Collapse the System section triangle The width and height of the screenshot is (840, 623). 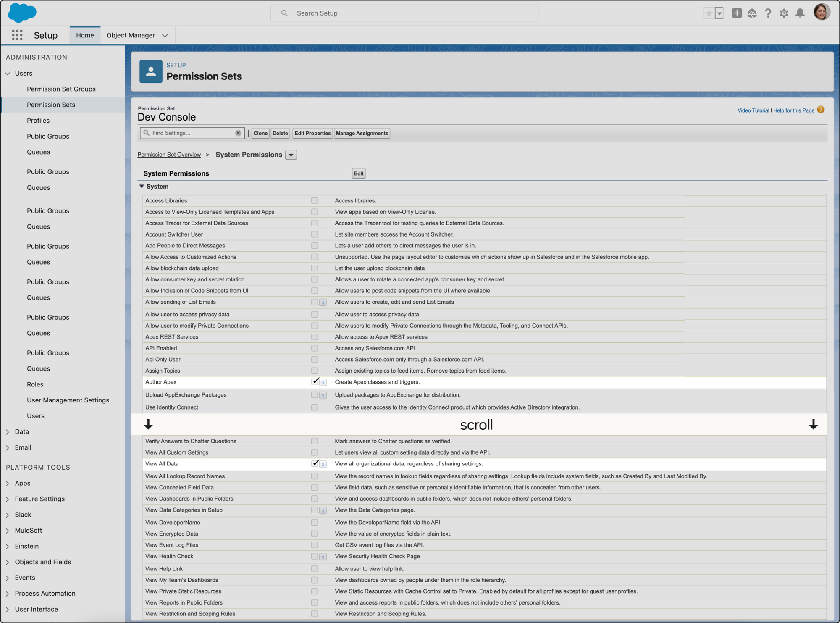coord(142,187)
